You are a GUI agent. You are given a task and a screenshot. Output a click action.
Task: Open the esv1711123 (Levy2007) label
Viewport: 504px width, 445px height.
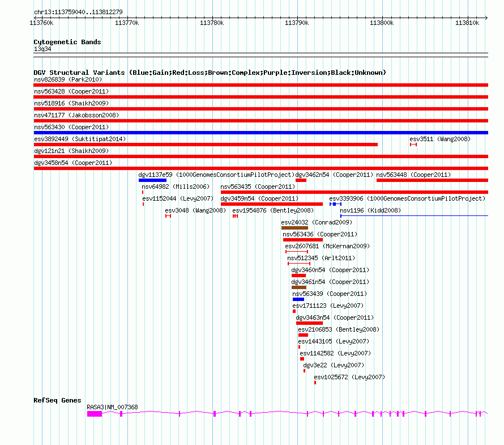(328, 306)
